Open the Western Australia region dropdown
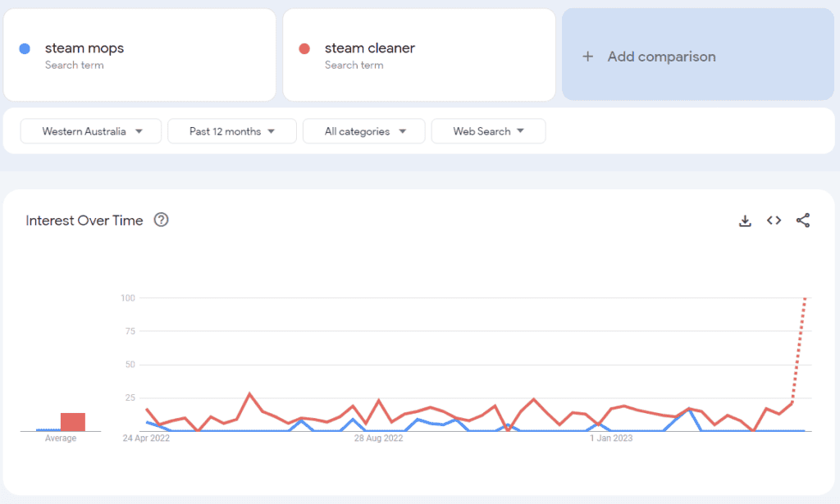Screen dimensions: 840x504 pos(91,131)
